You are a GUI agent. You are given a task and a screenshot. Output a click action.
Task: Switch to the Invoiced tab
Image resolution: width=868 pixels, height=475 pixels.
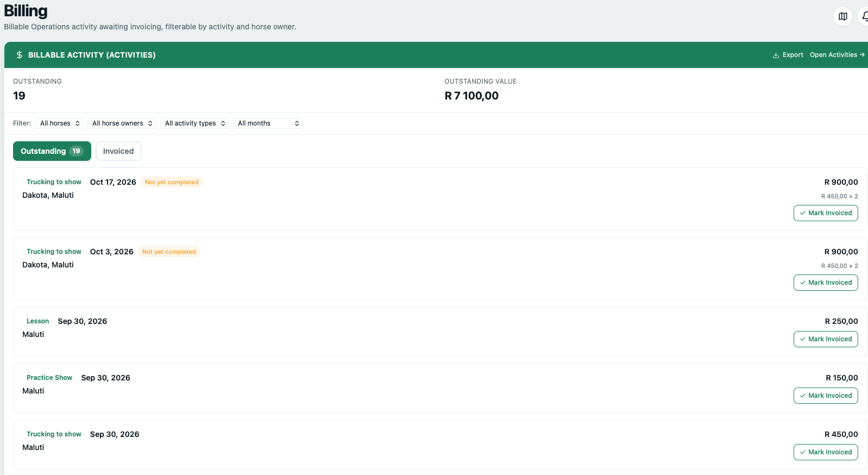coord(118,151)
